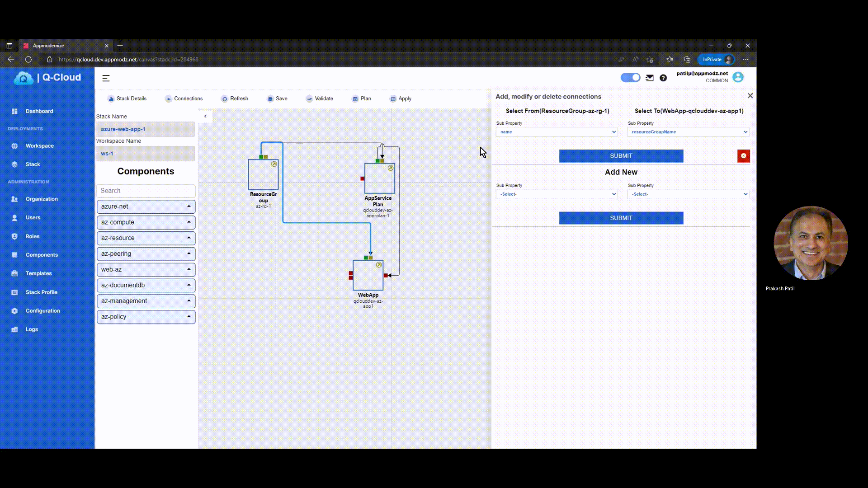Viewport: 868px width, 488px height.
Task: Expand web-az component group
Action: click(x=146, y=270)
